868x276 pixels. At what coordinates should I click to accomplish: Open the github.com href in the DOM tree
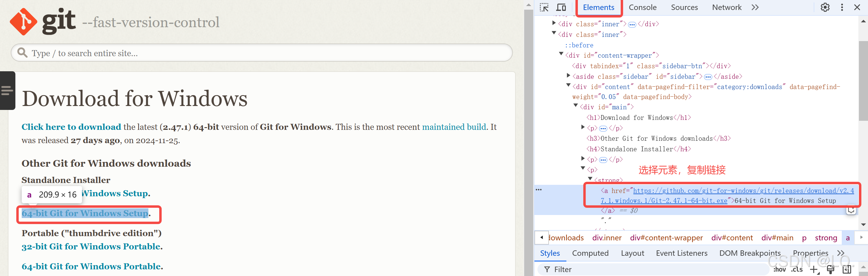pyautogui.click(x=727, y=196)
